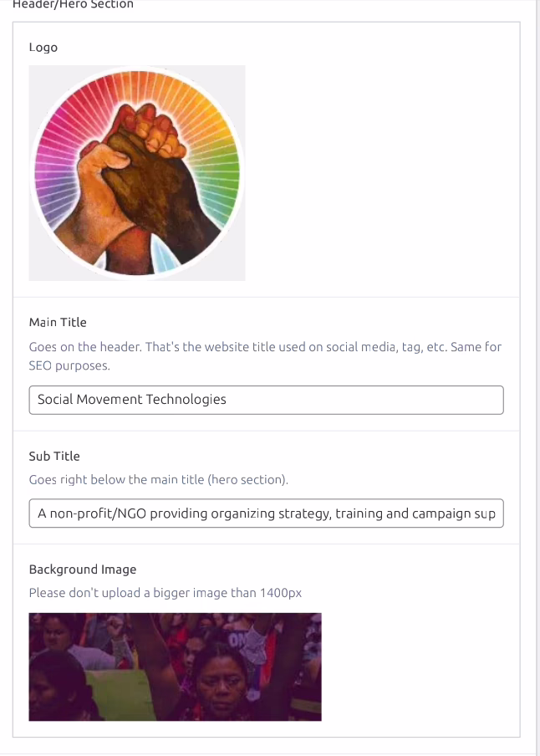Click the Header/Hero Section heading
The width and height of the screenshot is (540, 756).
(x=73, y=5)
